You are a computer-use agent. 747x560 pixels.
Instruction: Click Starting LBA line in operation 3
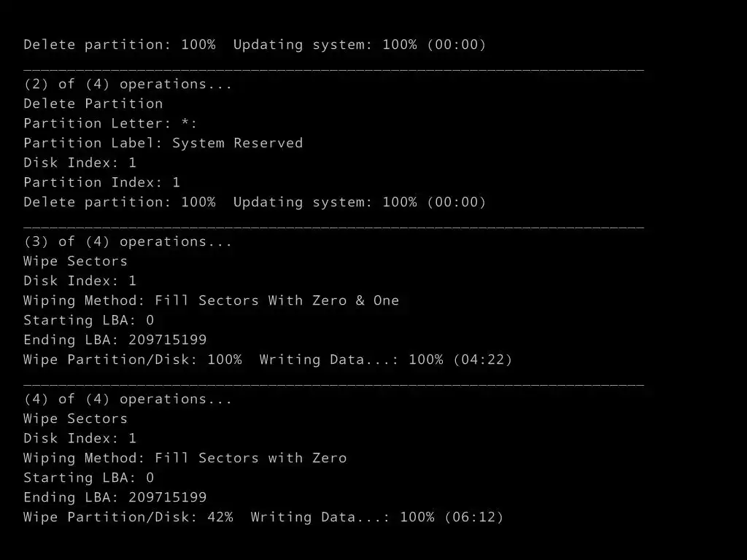(x=88, y=320)
